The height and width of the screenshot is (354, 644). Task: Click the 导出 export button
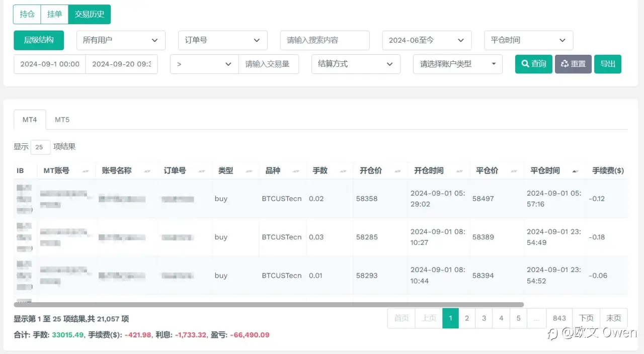click(608, 64)
